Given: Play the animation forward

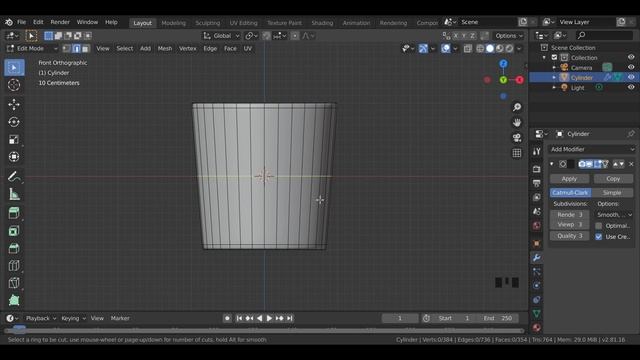Looking at the screenshot, I should click(269, 318).
